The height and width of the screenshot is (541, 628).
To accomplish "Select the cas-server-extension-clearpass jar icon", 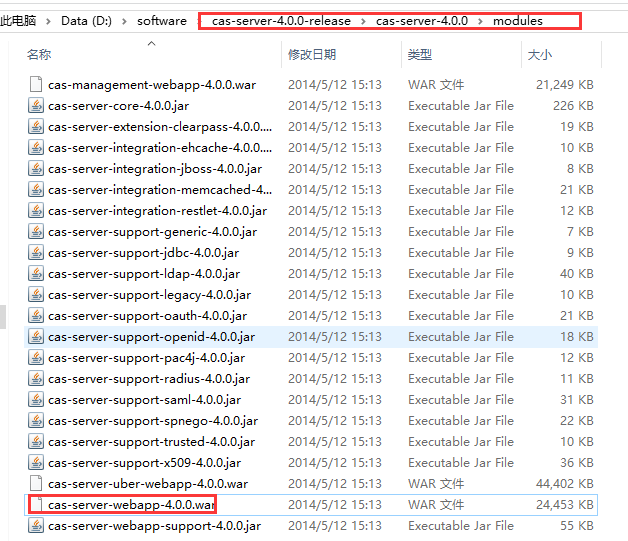I will click(x=36, y=127).
